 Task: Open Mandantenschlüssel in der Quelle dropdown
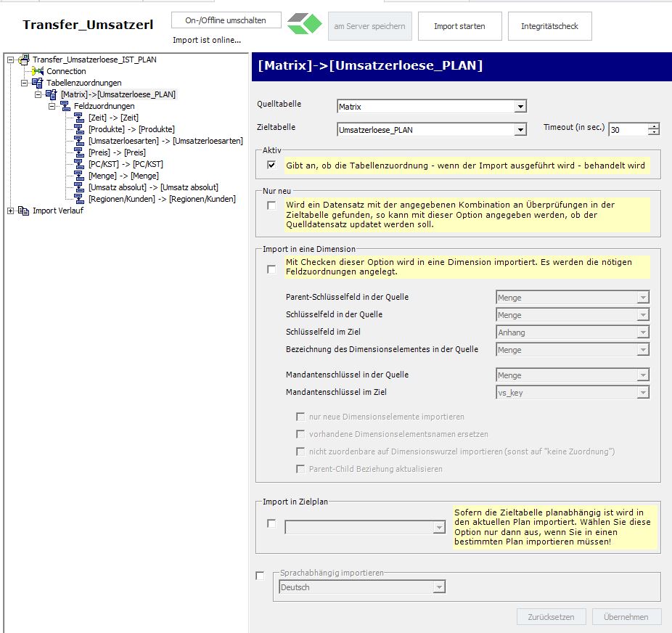[643, 375]
